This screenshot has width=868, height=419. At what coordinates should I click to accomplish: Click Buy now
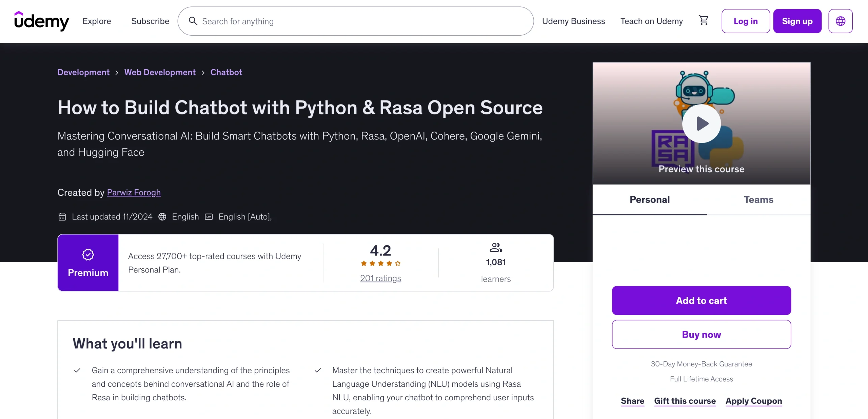coord(701,334)
